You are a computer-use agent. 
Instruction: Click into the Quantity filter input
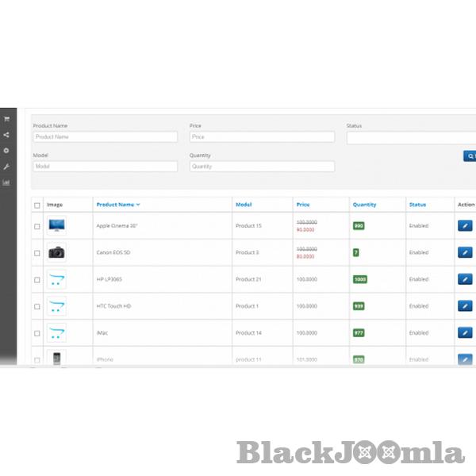click(x=262, y=167)
